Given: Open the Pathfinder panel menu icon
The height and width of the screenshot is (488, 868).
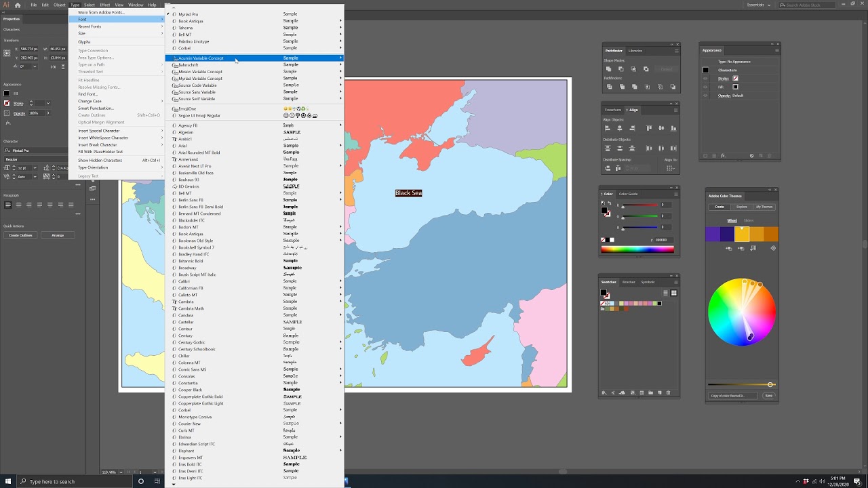Looking at the screenshot, I should click(677, 51).
